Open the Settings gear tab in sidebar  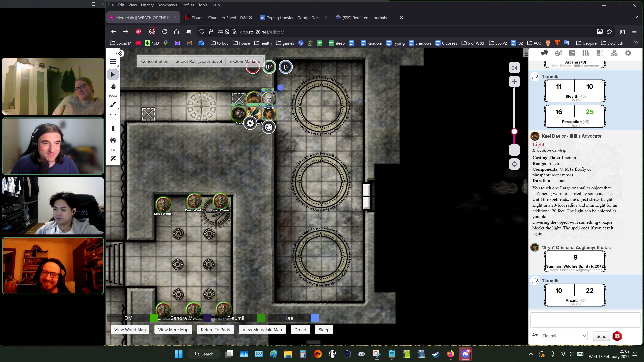click(x=628, y=53)
